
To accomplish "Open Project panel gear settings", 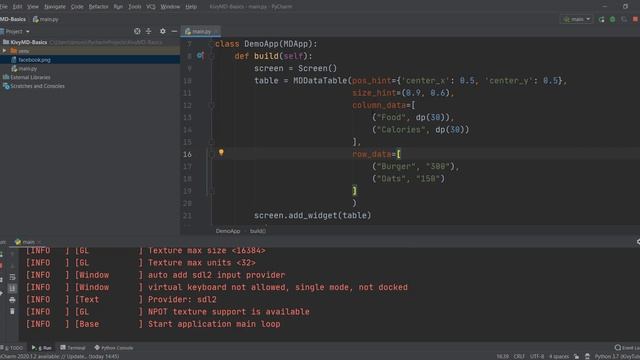I will [162, 31].
